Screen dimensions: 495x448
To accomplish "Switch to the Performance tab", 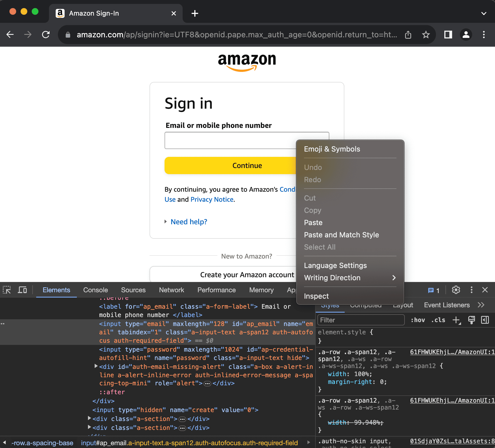I will [217, 290].
